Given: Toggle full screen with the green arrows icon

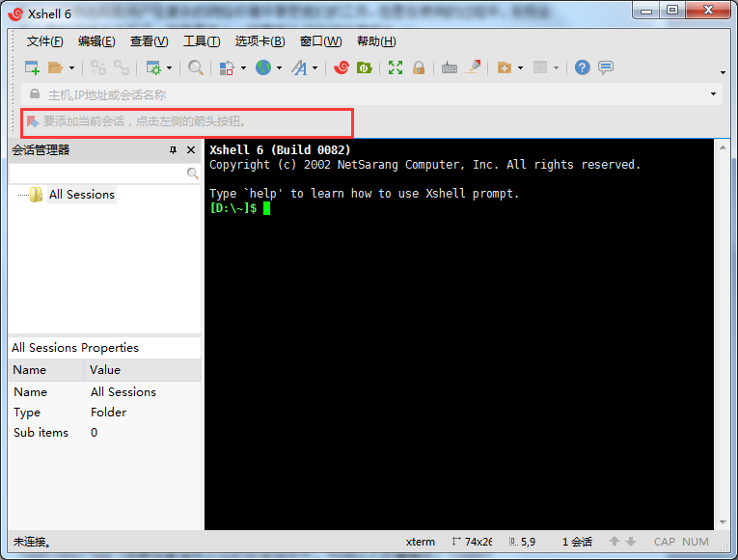Looking at the screenshot, I should (396, 67).
